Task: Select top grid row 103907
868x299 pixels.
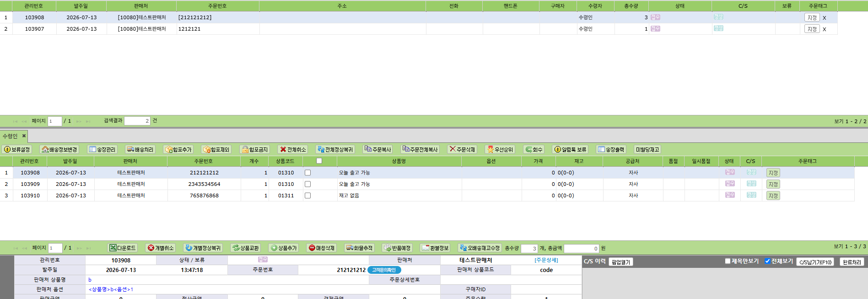Action: click(x=419, y=29)
